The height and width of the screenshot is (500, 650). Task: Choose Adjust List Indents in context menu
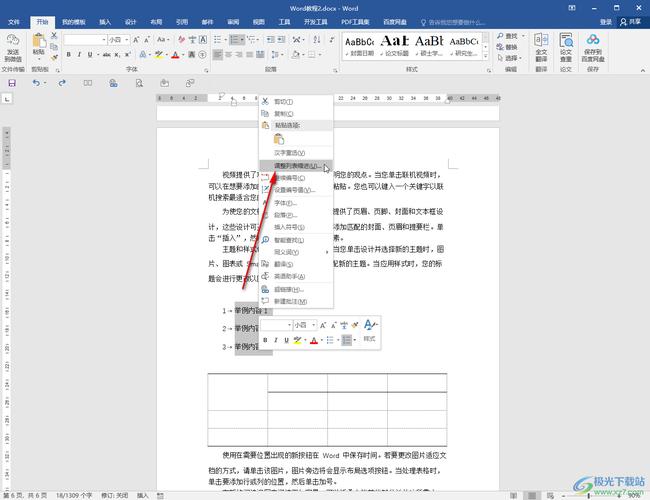click(296, 166)
